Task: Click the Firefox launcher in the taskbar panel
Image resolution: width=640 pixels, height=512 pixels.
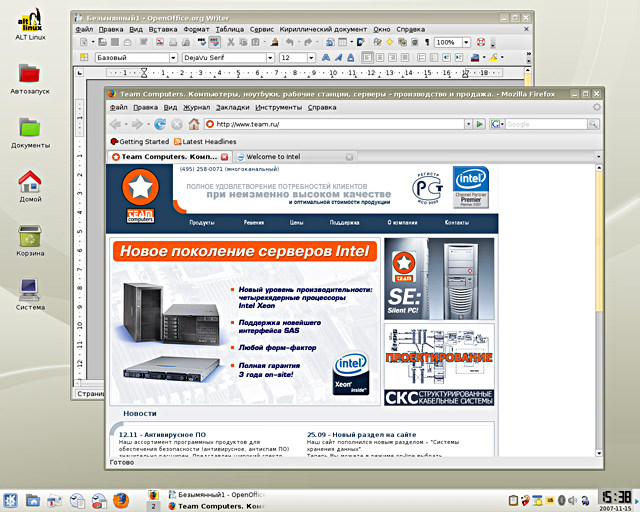Action: tap(121, 498)
